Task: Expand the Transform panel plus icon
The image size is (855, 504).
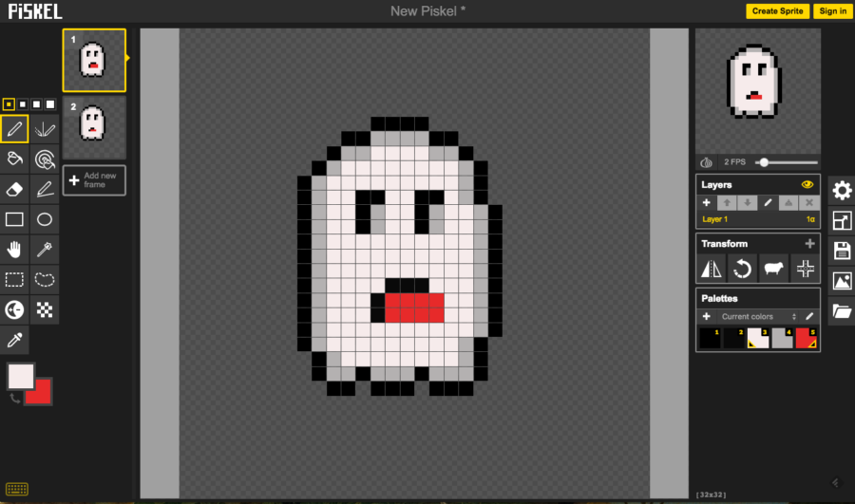Action: (809, 244)
